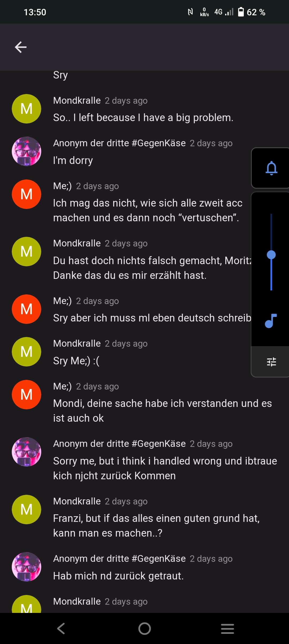Viewport: 289px width, 644px height.
Task: Tap the battery indicator in status bar
Action: pos(241,12)
